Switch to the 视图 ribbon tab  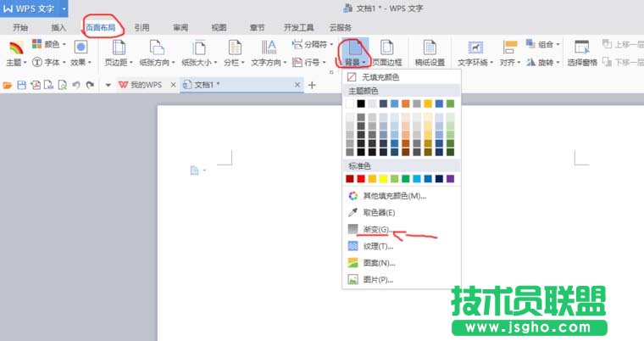219,27
